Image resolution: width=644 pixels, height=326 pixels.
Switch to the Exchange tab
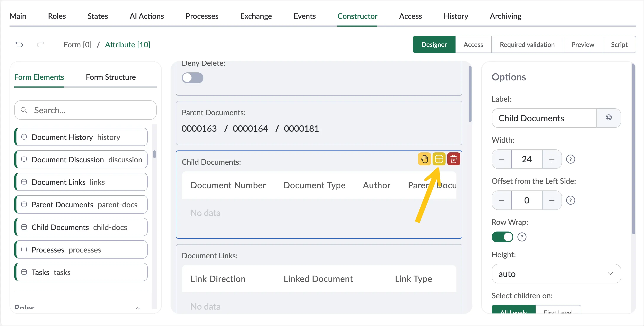pos(256,16)
